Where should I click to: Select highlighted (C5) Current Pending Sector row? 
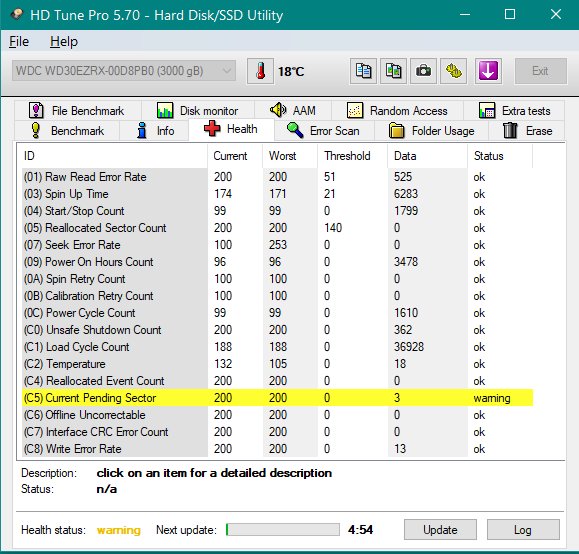pos(278,398)
